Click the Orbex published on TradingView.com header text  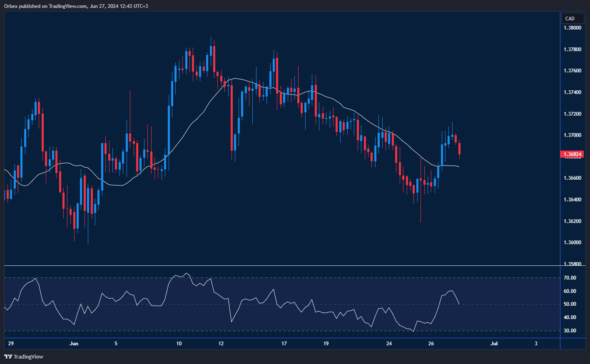click(76, 6)
